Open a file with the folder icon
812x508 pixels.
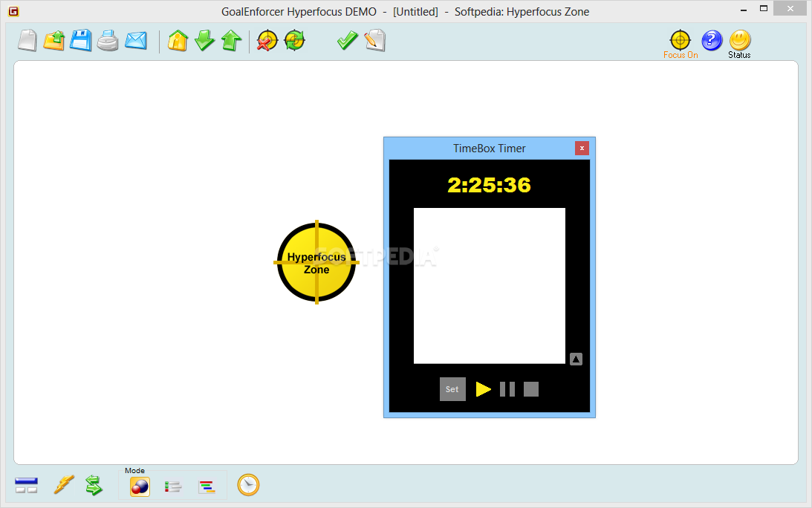click(53, 40)
